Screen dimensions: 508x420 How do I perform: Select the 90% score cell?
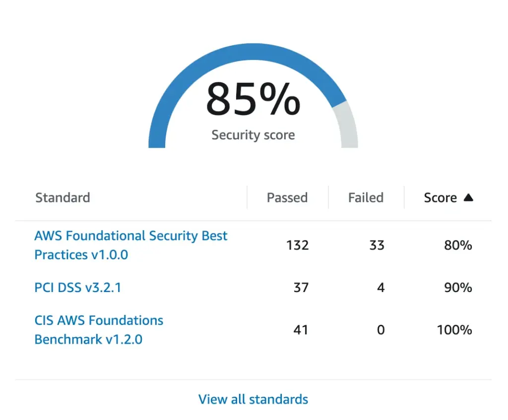click(458, 288)
